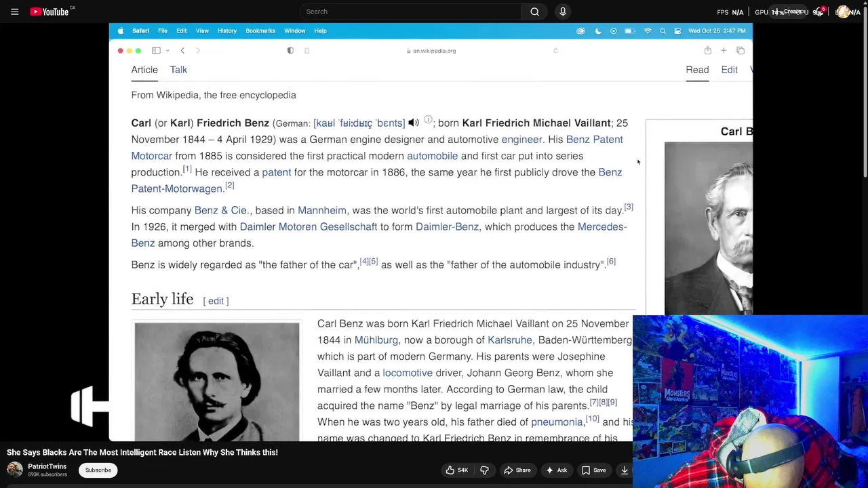Open the Apple menu in the video
The image size is (868, 488).
coord(121,30)
